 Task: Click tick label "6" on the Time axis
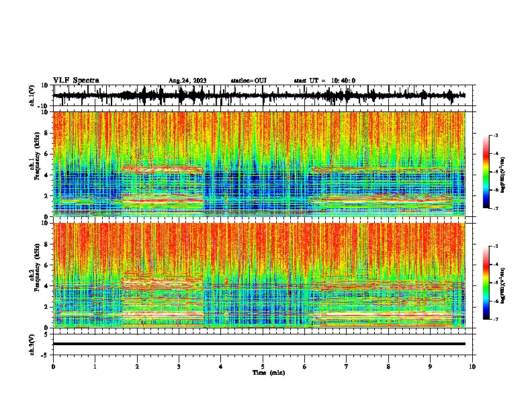pyautogui.click(x=305, y=367)
